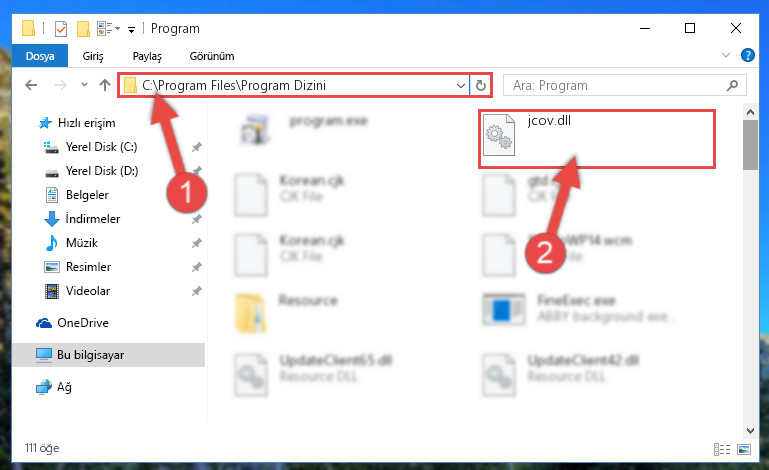This screenshot has height=470, width=769.
Task: Go up one folder level
Action: tap(104, 85)
